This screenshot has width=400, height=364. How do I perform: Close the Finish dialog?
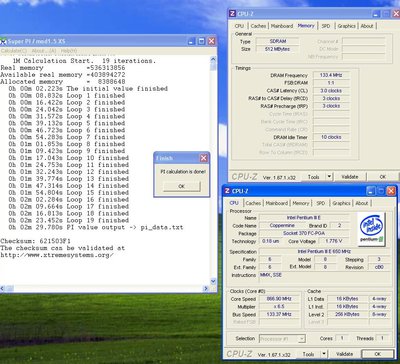click(204, 158)
